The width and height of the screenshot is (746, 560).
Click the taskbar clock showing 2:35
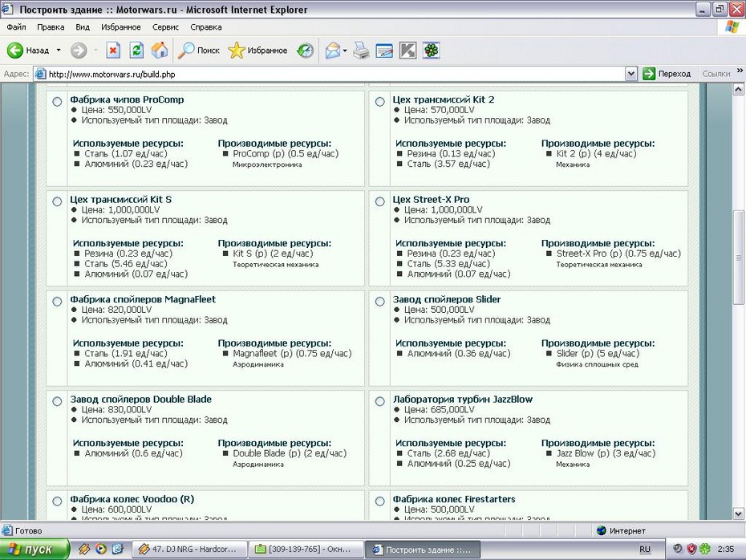click(x=725, y=549)
